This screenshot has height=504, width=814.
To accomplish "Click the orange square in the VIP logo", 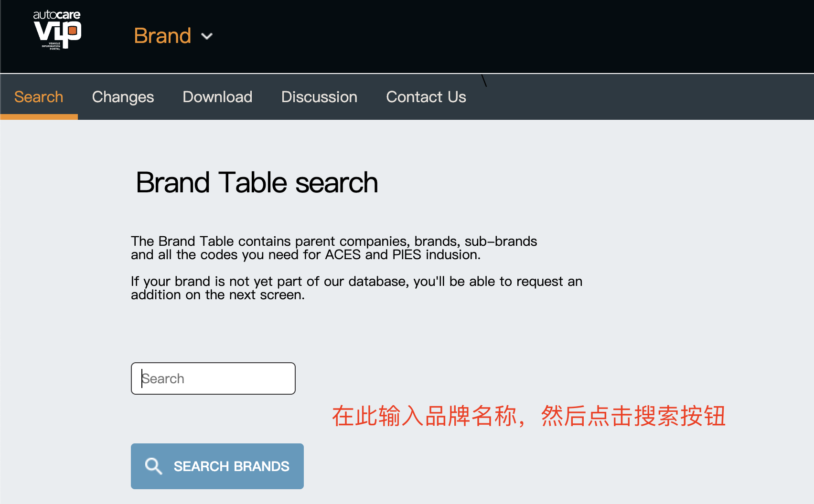I will click(x=73, y=31).
